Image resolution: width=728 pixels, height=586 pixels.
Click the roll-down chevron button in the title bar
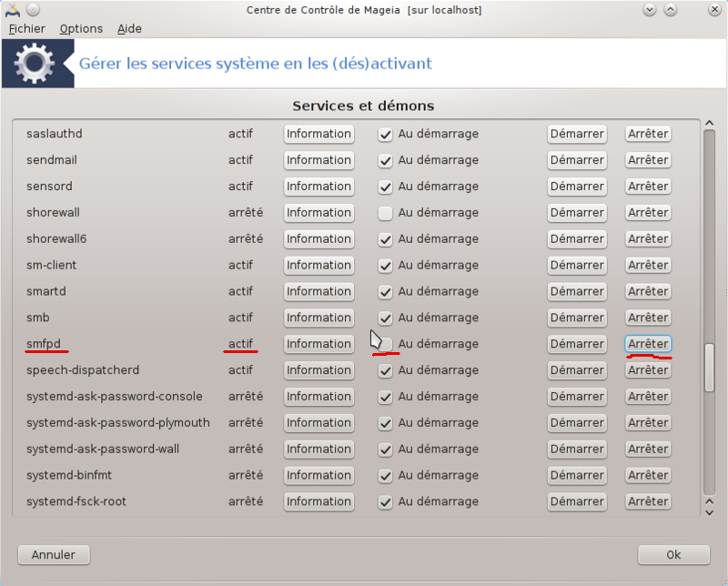pyautogui.click(x=650, y=10)
